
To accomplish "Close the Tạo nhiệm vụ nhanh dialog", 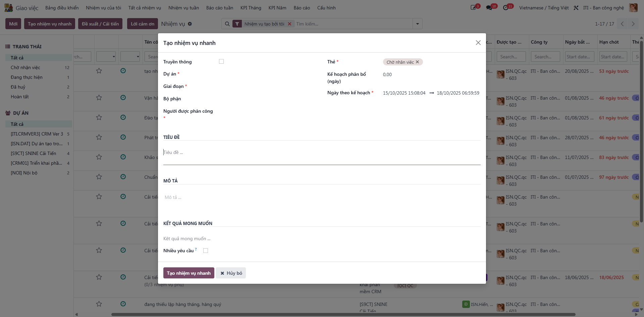I will tap(478, 43).
